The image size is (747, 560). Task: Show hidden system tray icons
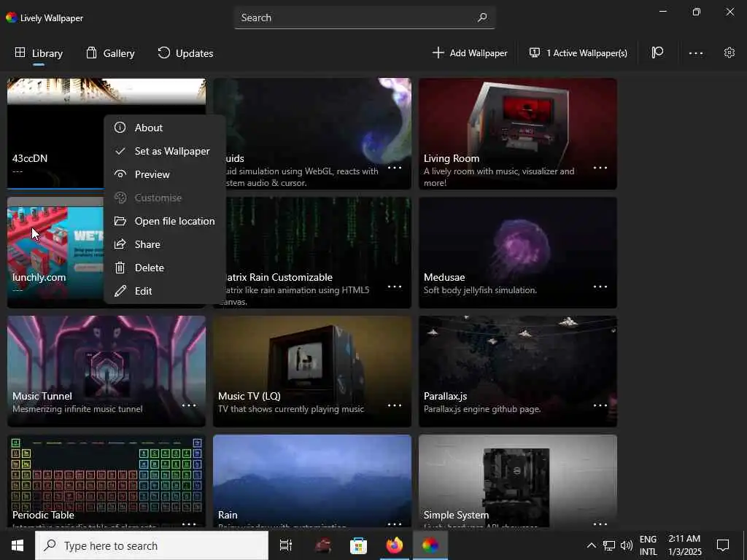click(591, 545)
